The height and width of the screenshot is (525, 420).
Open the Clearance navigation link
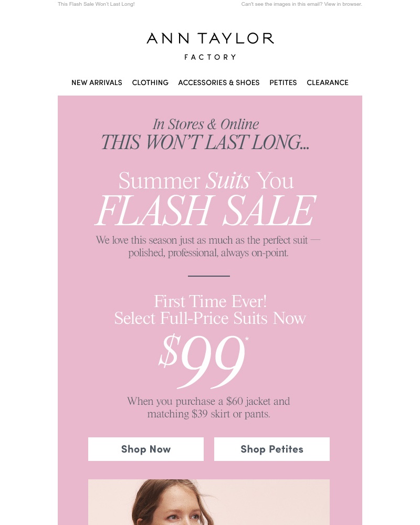328,82
